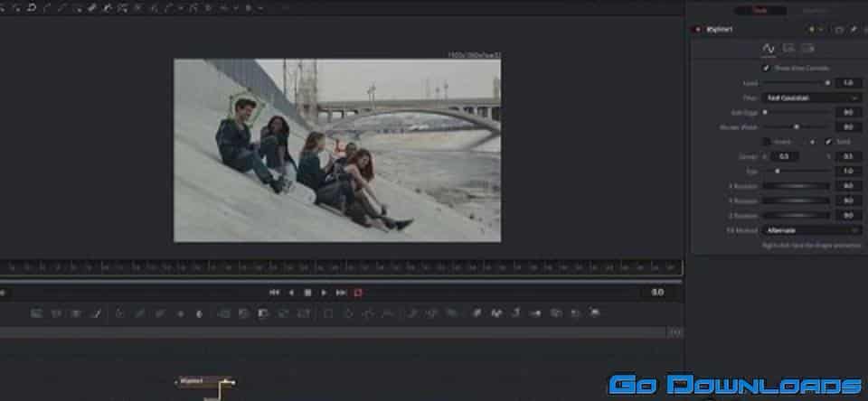Viewport: 868px width, 401px height.
Task: Enable the Invert checkbox
Action: pyautogui.click(x=767, y=142)
